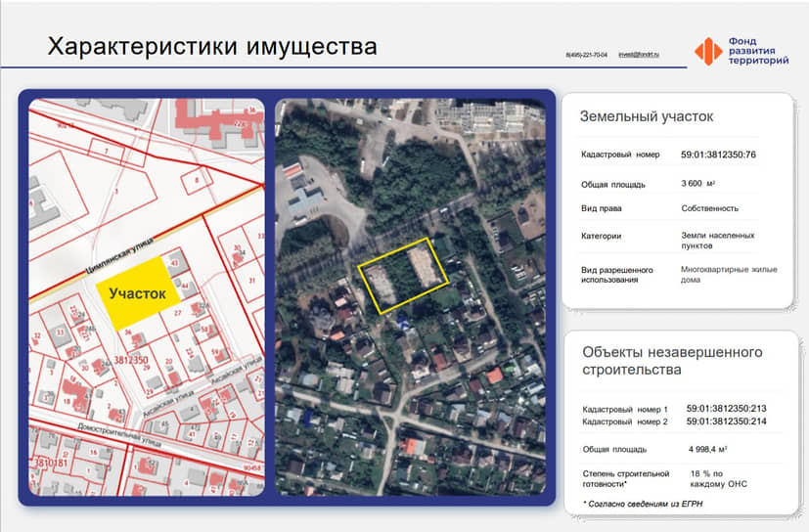The width and height of the screenshot is (809, 532).
Task: Click the Фонд развития территорий logo text
Action: pos(758,51)
